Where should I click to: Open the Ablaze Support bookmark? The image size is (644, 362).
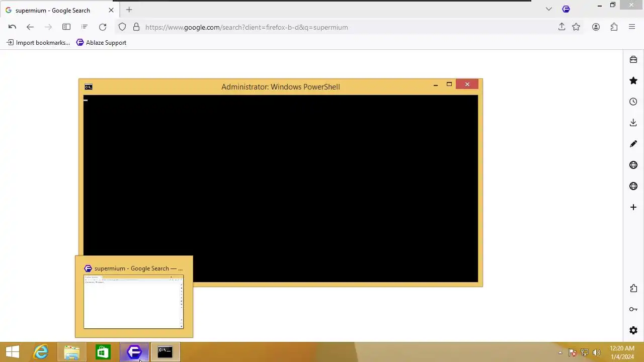pos(101,43)
